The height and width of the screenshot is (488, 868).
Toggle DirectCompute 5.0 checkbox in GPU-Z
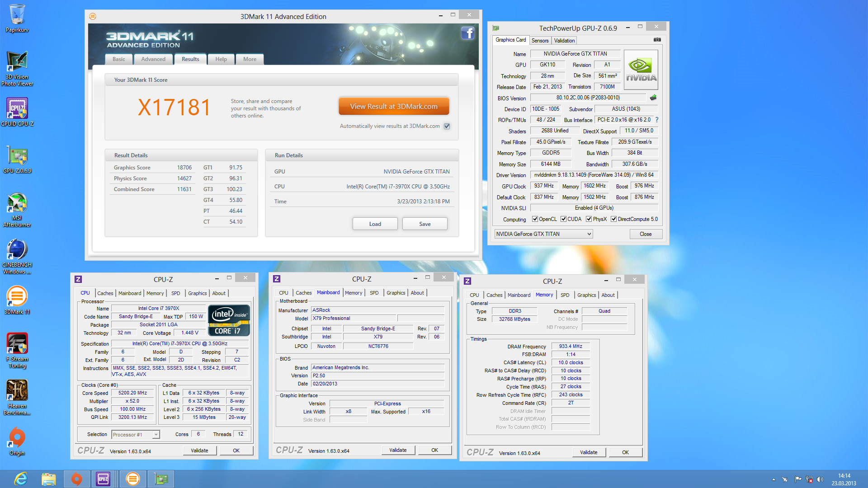click(x=613, y=219)
